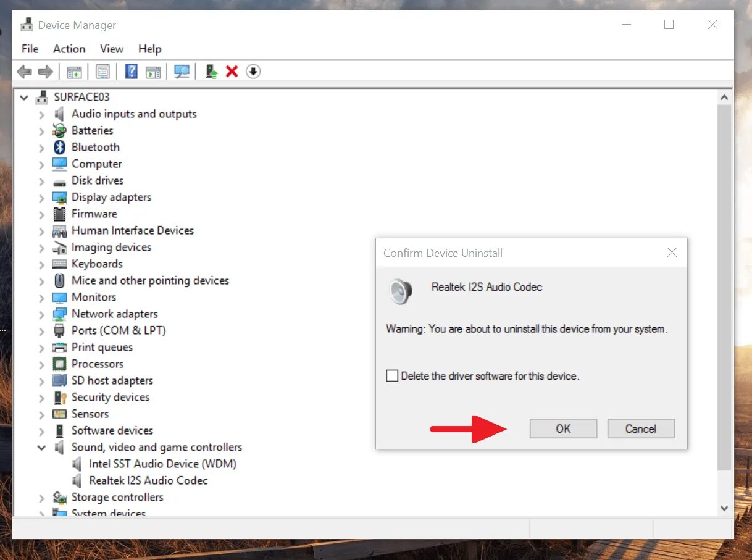752x560 pixels.
Task: Click the Network adapters category icon
Action: coord(59,314)
